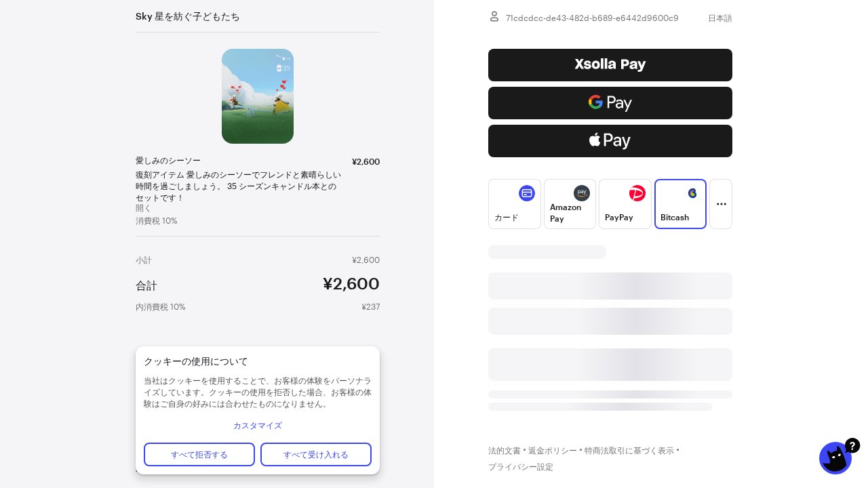Screen dimensions: 868x488
Task: Select the Bitcash payment tab
Action: pos(680,204)
